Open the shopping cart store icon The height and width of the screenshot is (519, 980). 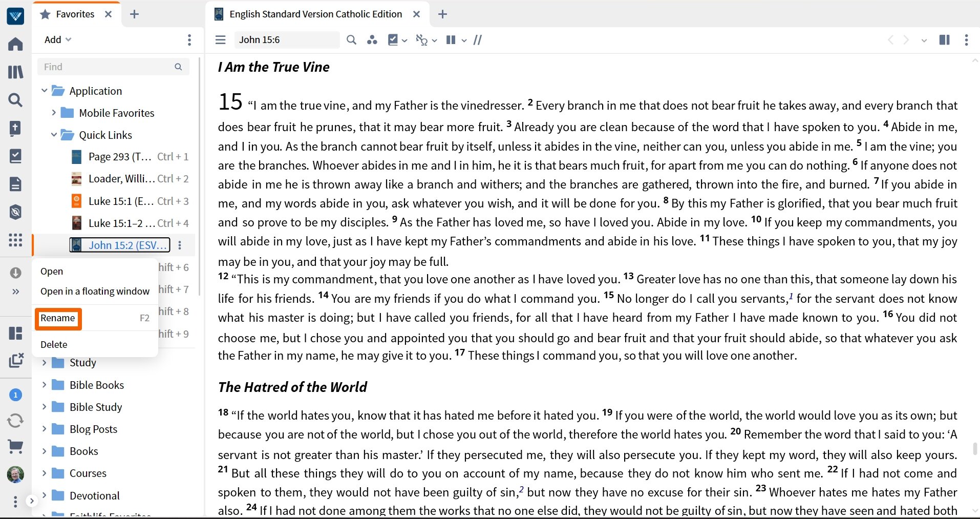click(15, 447)
